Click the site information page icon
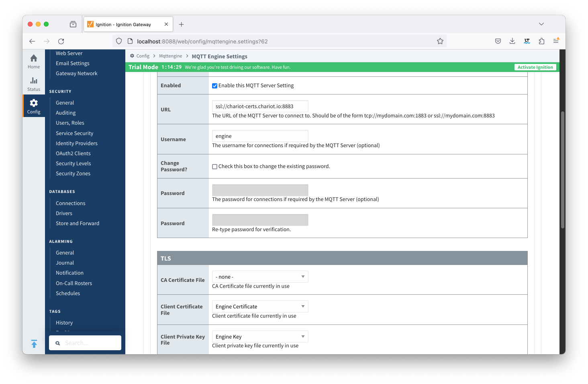588x384 pixels. 130,41
